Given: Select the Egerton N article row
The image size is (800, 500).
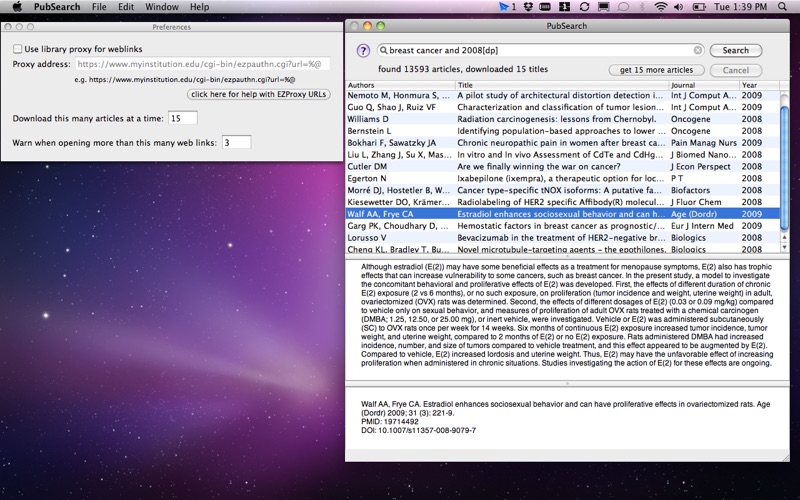Looking at the screenshot, I should coord(563,178).
